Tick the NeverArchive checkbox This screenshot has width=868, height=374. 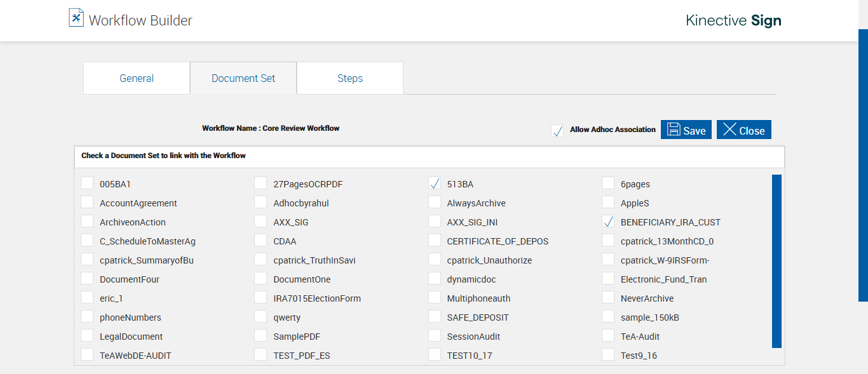tap(608, 298)
